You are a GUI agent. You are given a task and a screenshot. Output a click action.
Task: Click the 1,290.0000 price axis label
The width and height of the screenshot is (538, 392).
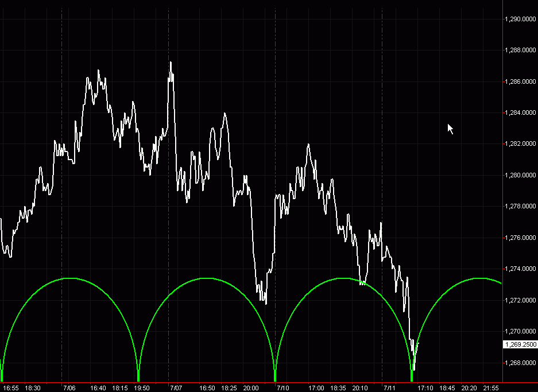pyautogui.click(x=520, y=19)
